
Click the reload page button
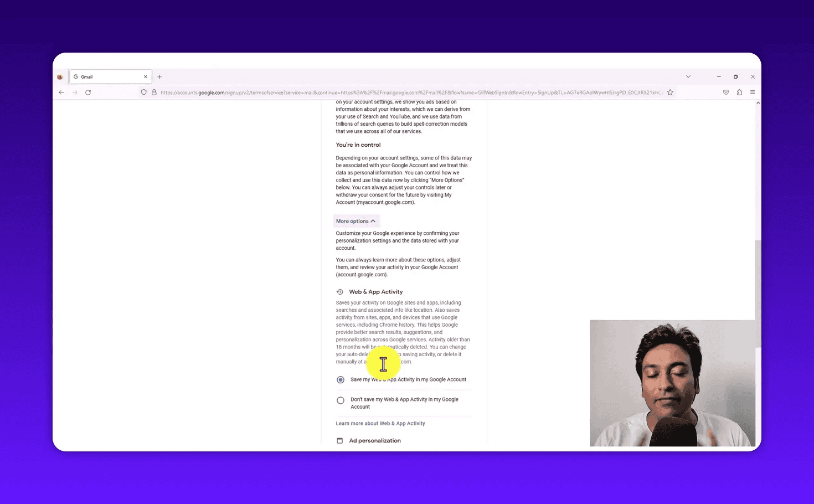(88, 92)
